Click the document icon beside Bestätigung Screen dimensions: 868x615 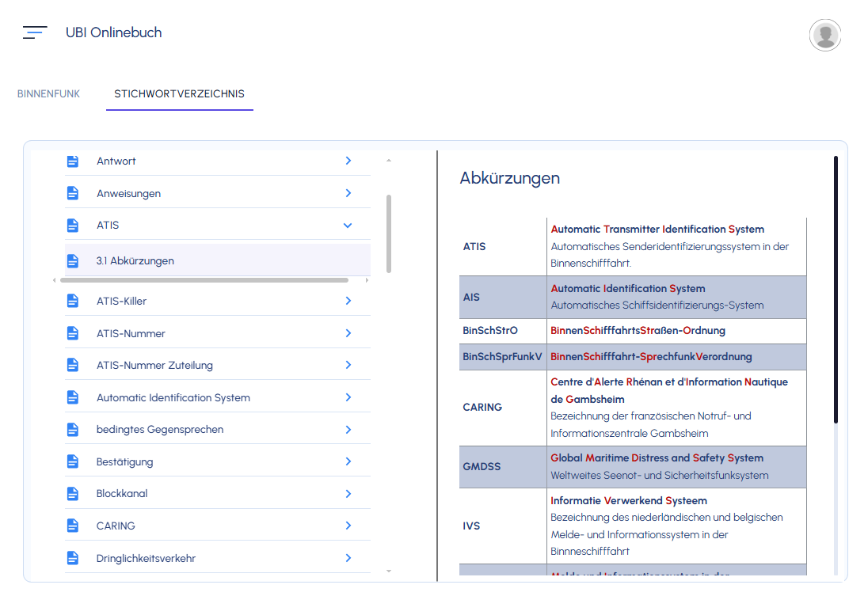pyautogui.click(x=73, y=461)
